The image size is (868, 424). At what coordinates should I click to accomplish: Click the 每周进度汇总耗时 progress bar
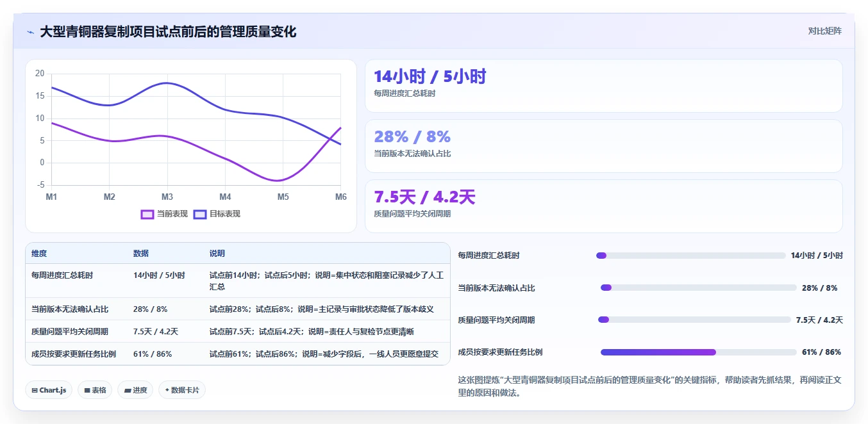click(690, 256)
